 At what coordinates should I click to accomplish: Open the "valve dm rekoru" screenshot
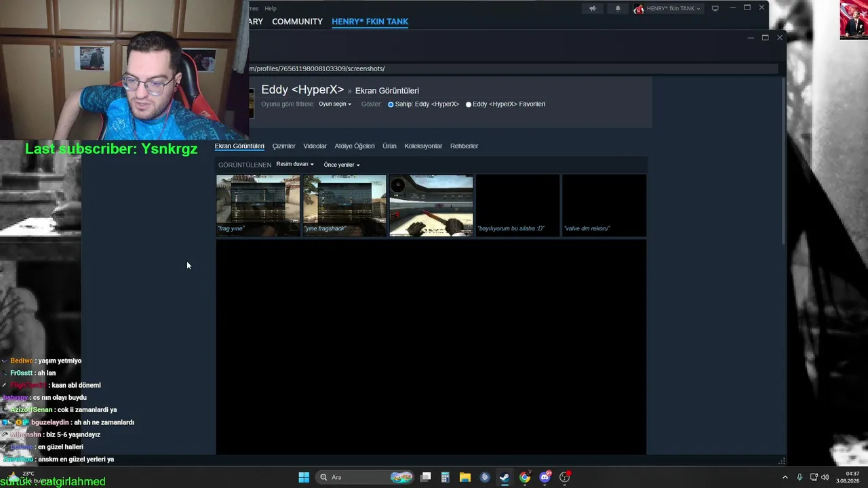point(604,205)
